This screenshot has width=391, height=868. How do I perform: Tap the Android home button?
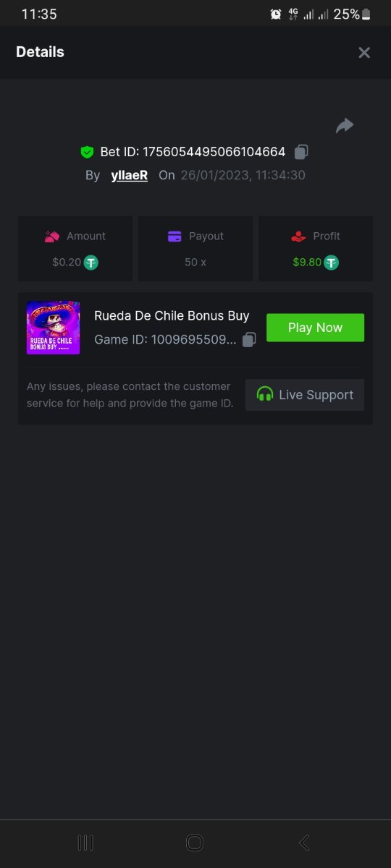pyautogui.click(x=195, y=843)
